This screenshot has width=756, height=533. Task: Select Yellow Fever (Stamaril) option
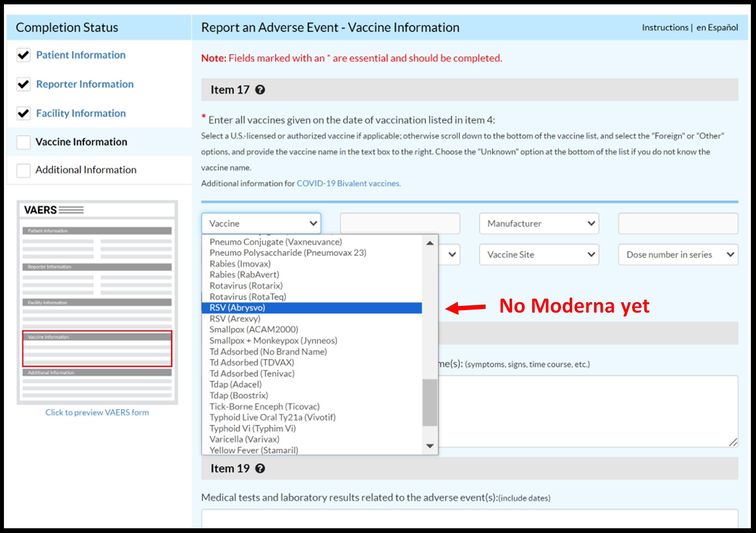pyautogui.click(x=311, y=450)
